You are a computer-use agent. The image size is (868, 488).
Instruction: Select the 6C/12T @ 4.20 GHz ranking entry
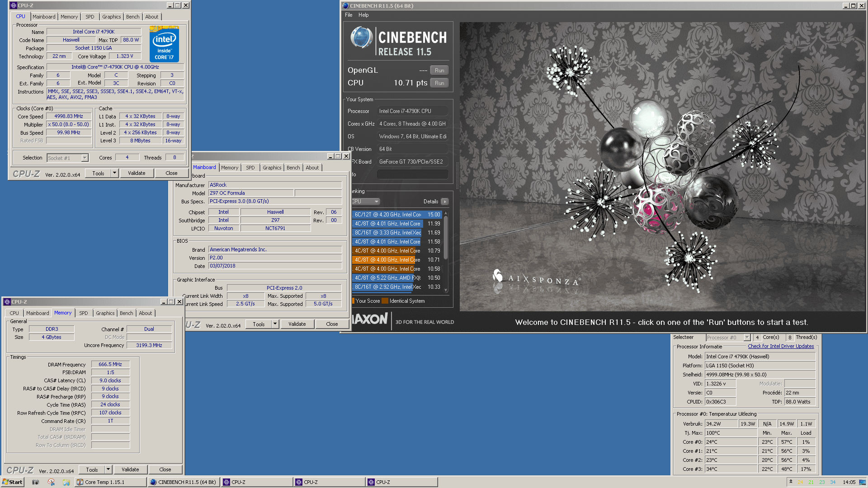point(396,215)
